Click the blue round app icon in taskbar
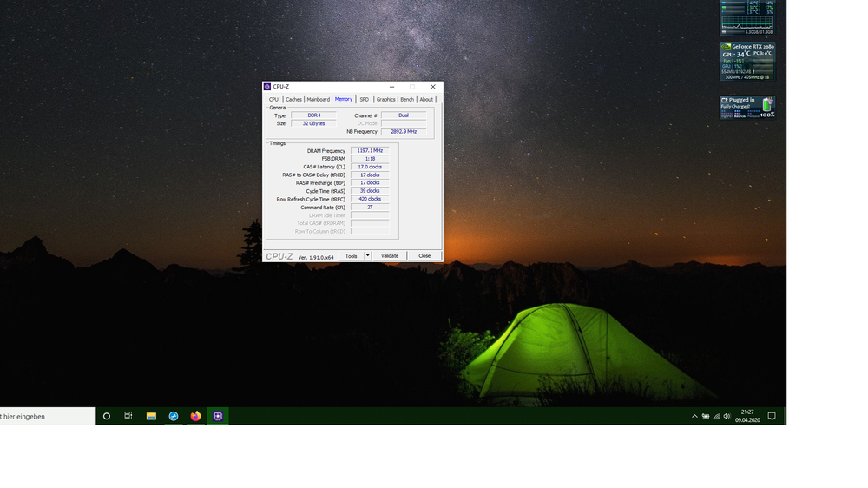Image resolution: width=868 pixels, height=488 pixels. pyautogui.click(x=174, y=417)
